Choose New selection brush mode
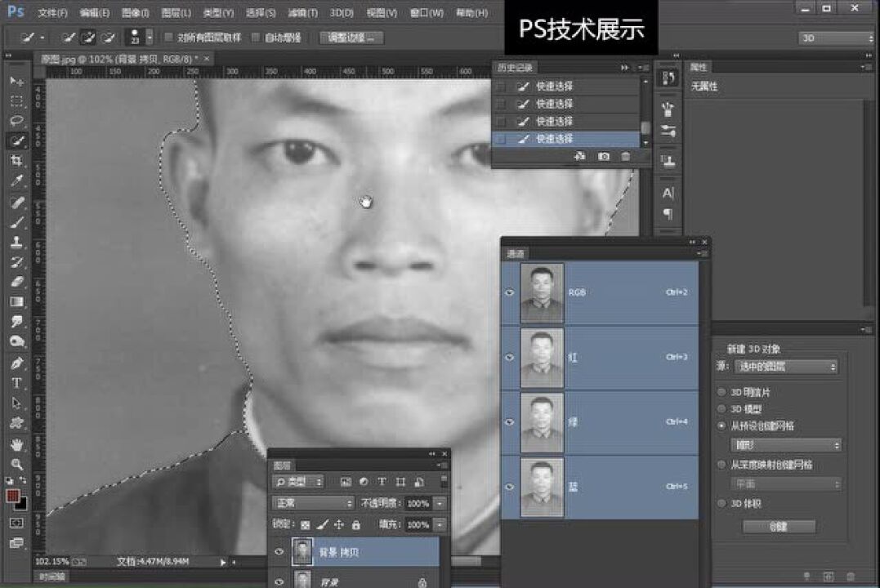Image resolution: width=880 pixels, height=588 pixels. [x=69, y=38]
